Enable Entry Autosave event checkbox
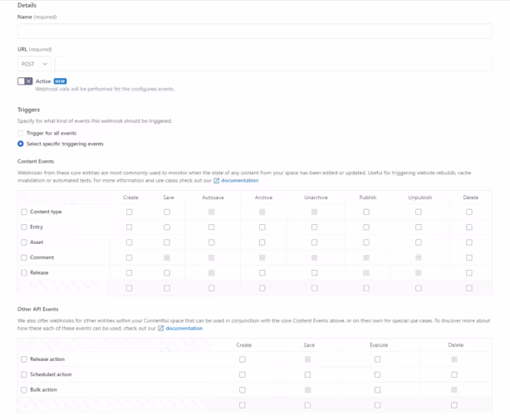The width and height of the screenshot is (510, 420). tap(212, 227)
